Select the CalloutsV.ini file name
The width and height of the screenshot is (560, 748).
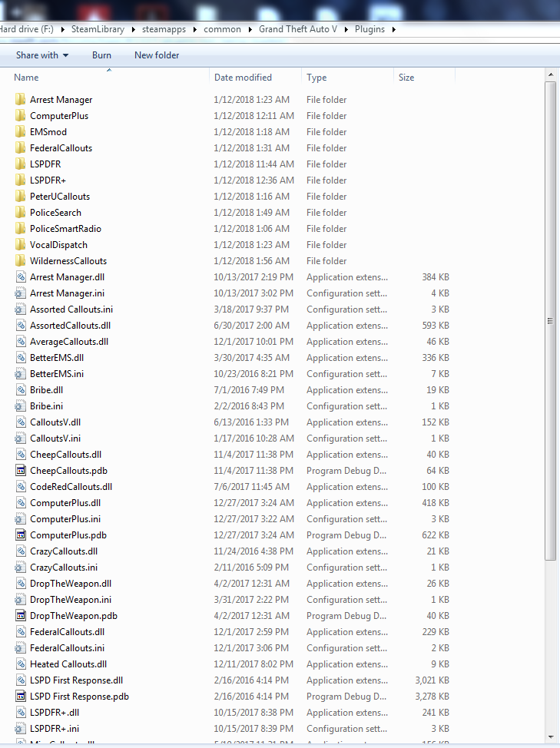coord(55,438)
